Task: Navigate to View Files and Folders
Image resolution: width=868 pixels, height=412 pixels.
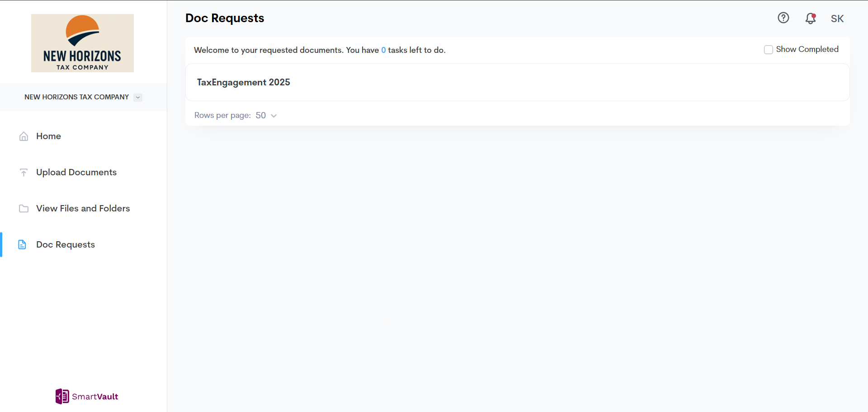Action: [x=83, y=208]
